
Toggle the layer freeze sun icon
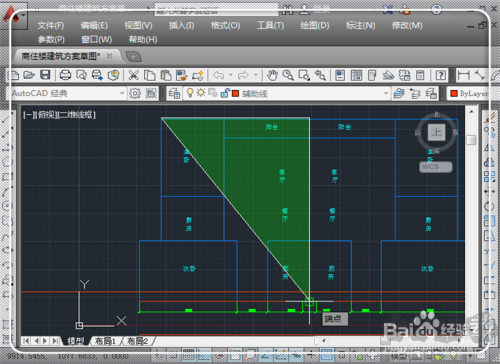pyautogui.click(x=201, y=93)
